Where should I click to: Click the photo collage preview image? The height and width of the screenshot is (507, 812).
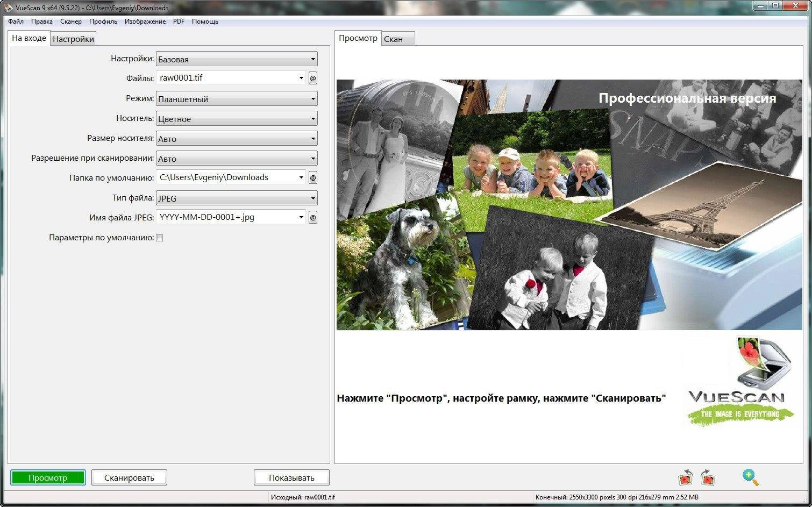click(569, 205)
